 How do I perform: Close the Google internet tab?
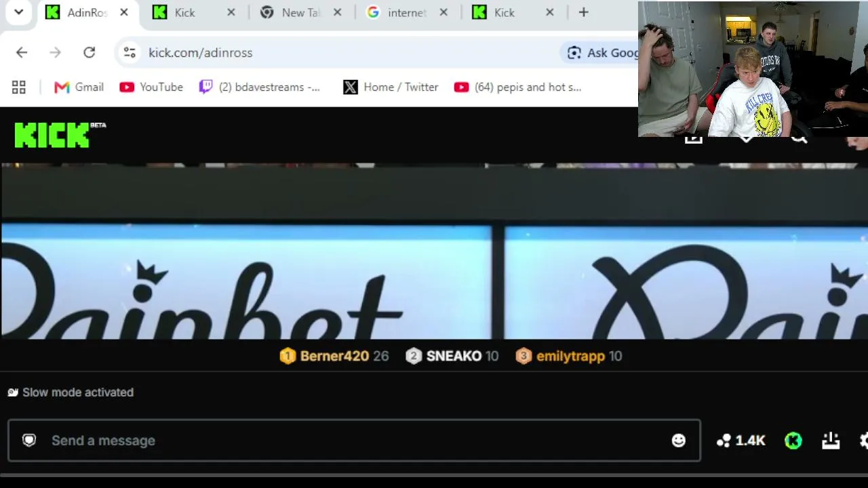(443, 12)
